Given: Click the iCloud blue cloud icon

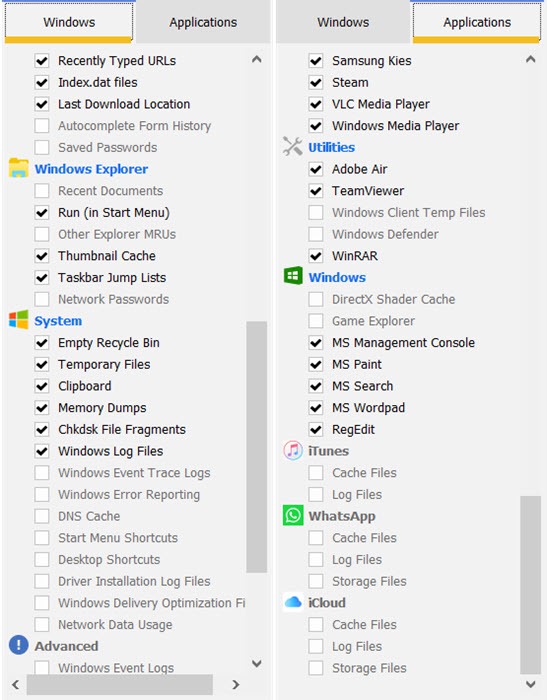Looking at the screenshot, I should point(292,602).
